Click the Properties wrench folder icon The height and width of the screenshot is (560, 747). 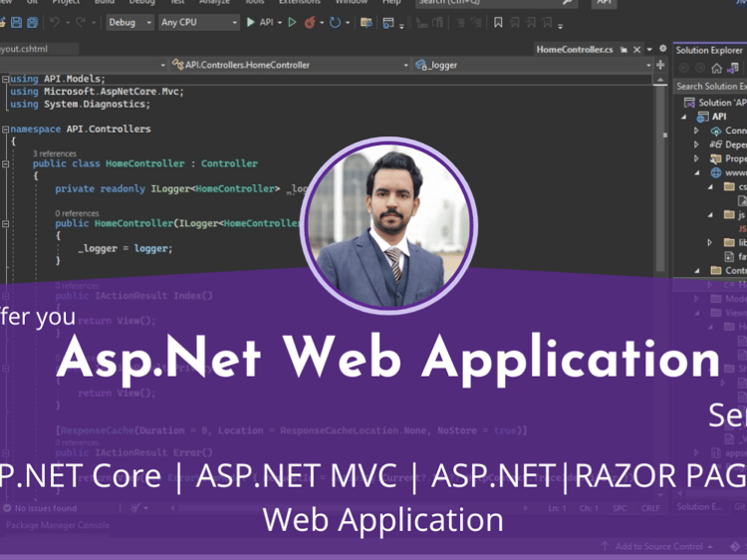tap(715, 158)
